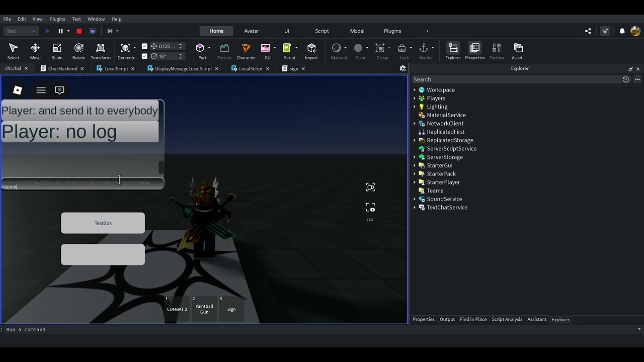Click the TextBox GUI element
This screenshot has height=362, width=644.
point(103,223)
